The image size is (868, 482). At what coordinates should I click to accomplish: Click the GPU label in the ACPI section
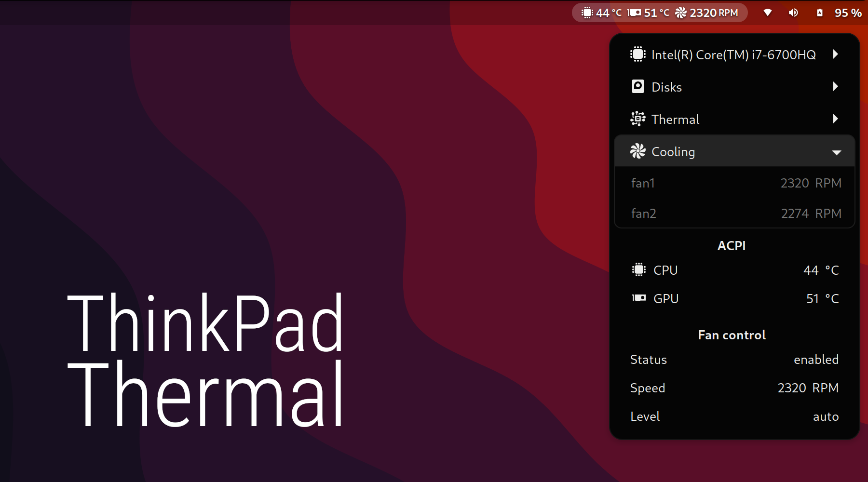coord(666,299)
